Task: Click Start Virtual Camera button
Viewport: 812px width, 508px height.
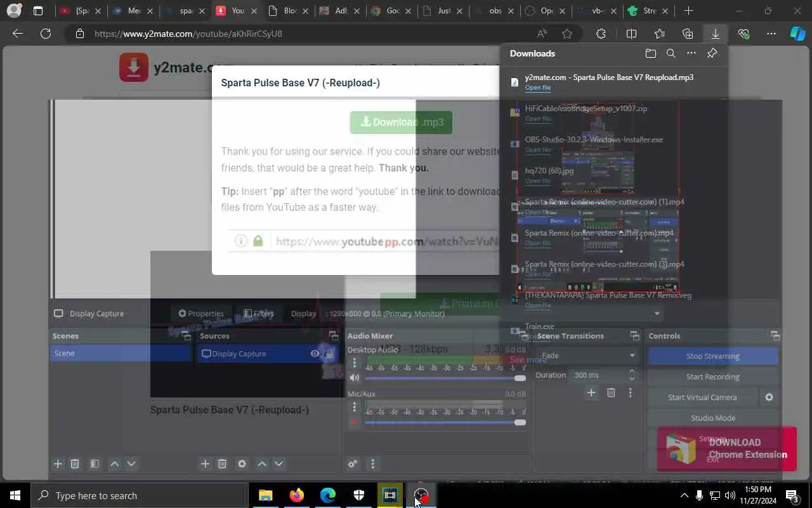Action: [x=702, y=398]
